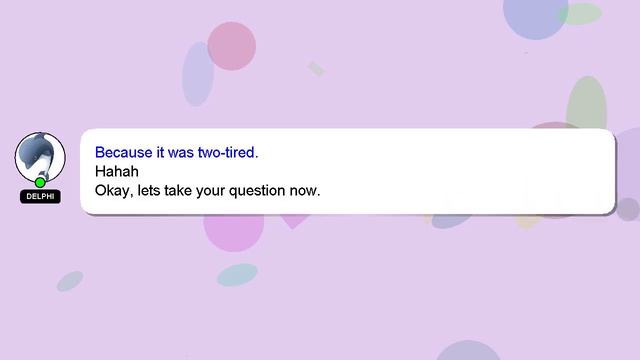This screenshot has width=640, height=360.
Task: Click the pink diamond shape under bubble
Action: [x=293, y=221]
